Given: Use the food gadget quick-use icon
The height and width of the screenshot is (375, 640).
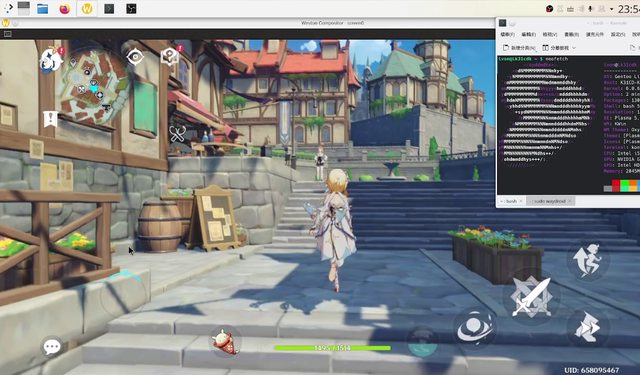Looking at the screenshot, I should pos(225,341).
